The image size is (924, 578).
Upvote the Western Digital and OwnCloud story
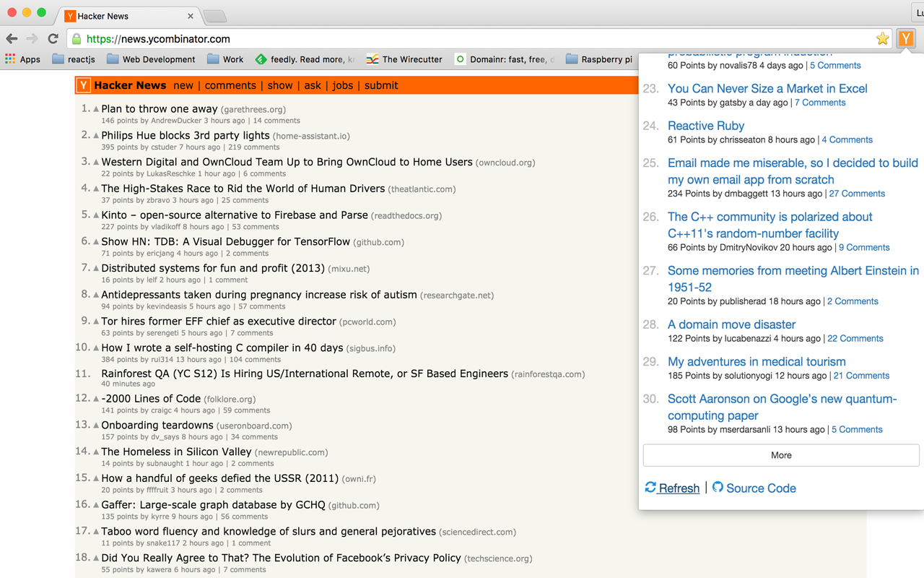(x=96, y=163)
